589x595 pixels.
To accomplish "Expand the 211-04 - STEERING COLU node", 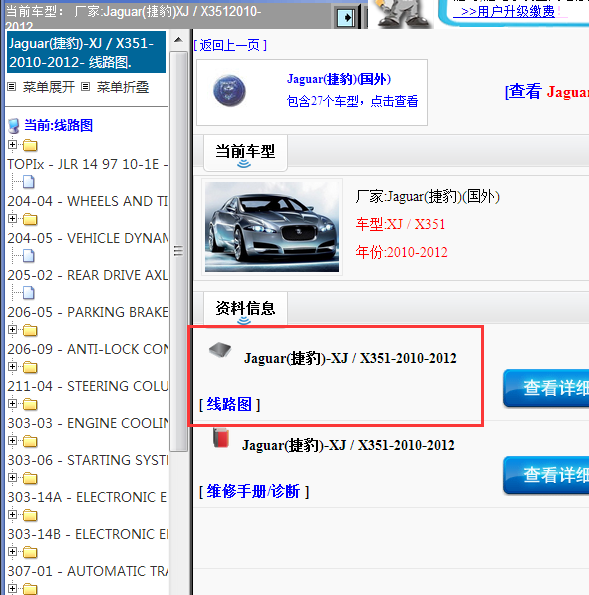I will click(12, 367).
